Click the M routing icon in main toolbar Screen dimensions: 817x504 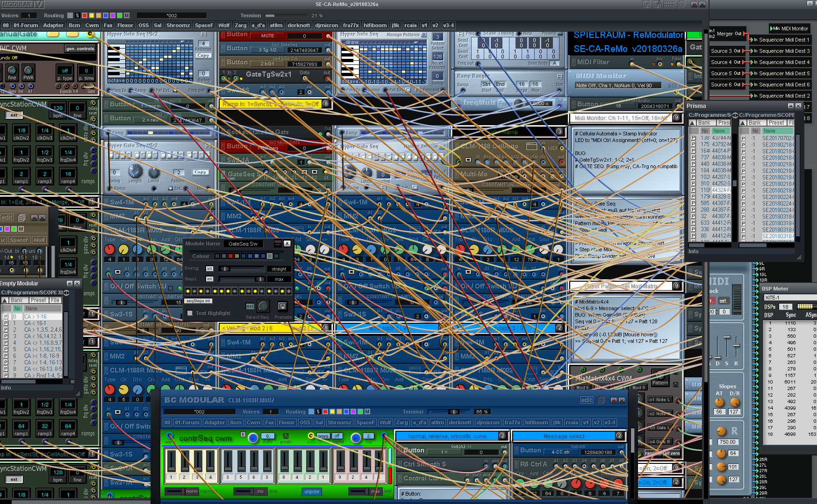(x=127, y=15)
